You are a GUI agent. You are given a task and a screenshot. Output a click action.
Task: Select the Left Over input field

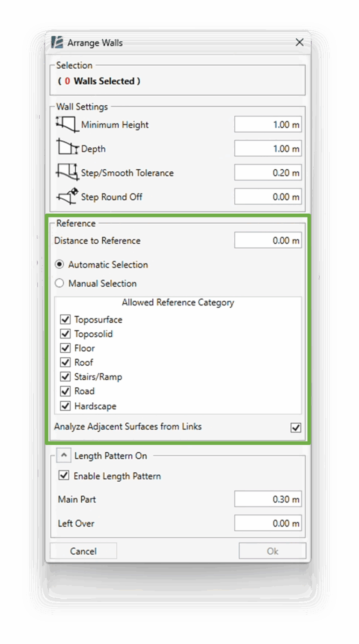(268, 523)
